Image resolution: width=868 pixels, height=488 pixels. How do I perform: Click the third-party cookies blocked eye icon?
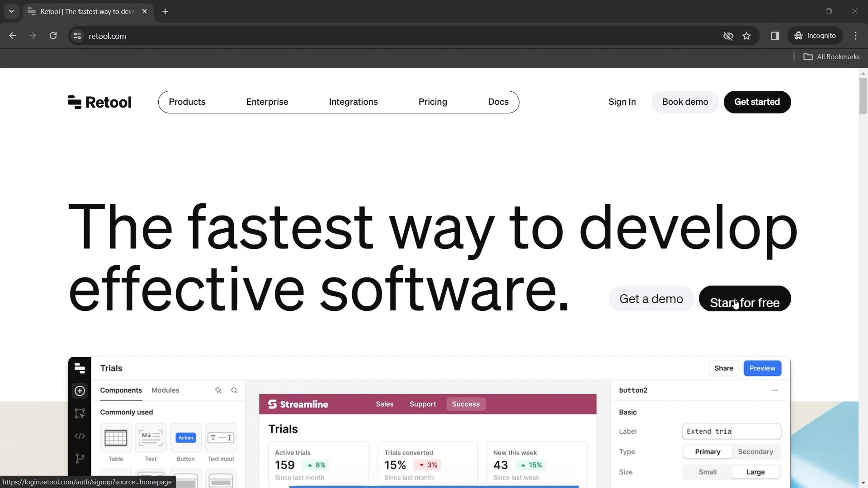pos(728,36)
